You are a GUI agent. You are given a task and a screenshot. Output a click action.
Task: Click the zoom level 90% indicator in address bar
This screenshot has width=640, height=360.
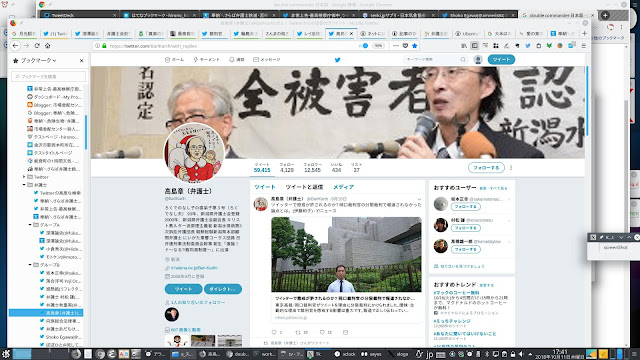coord(378,46)
